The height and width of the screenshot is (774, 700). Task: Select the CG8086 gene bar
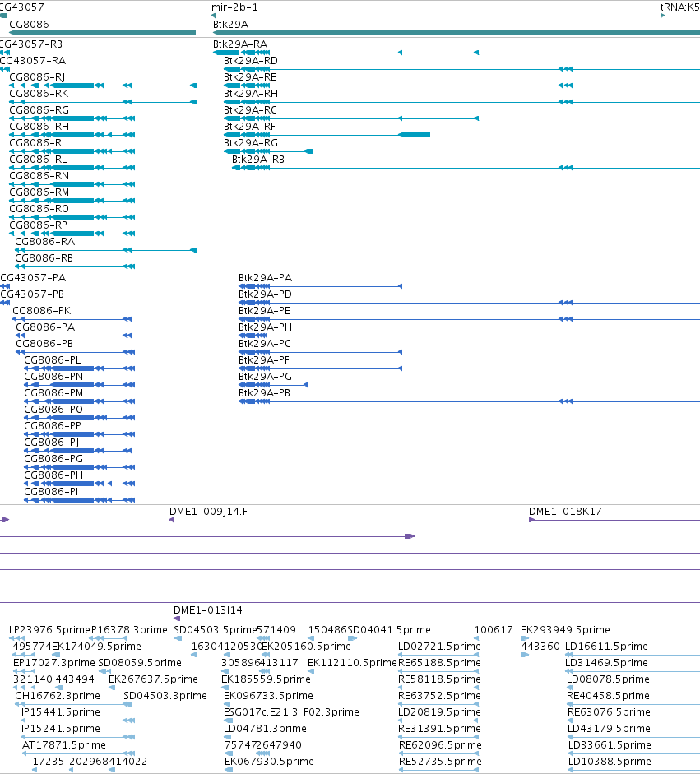[x=102, y=33]
